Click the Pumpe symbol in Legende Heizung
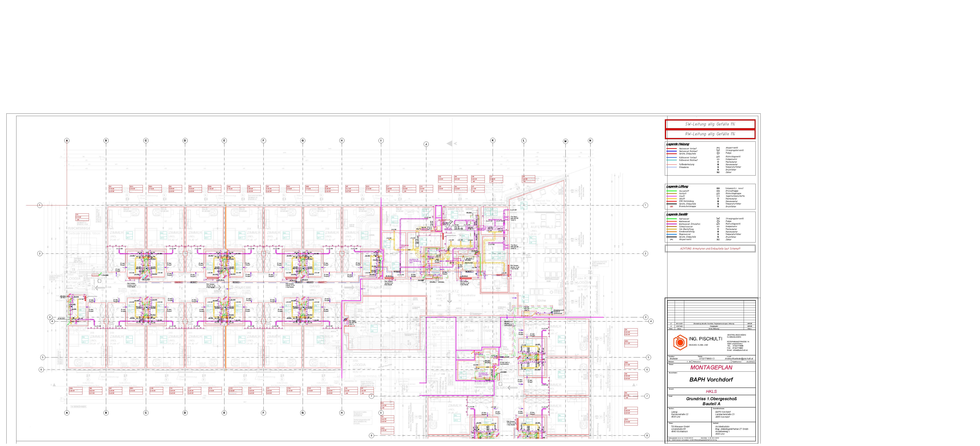Viewport: 980px width, 446px height. (718, 153)
